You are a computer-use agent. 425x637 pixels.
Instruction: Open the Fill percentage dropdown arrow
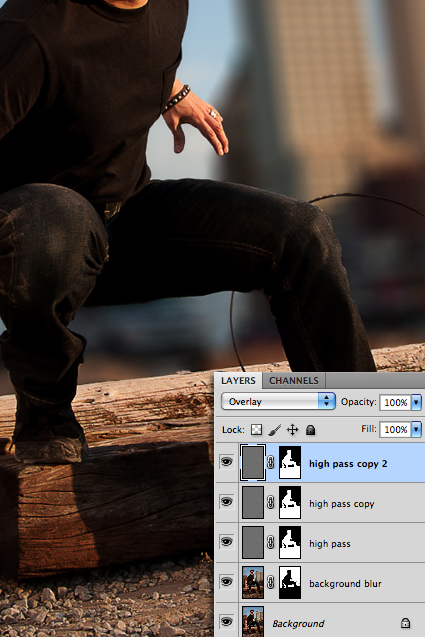[416, 429]
